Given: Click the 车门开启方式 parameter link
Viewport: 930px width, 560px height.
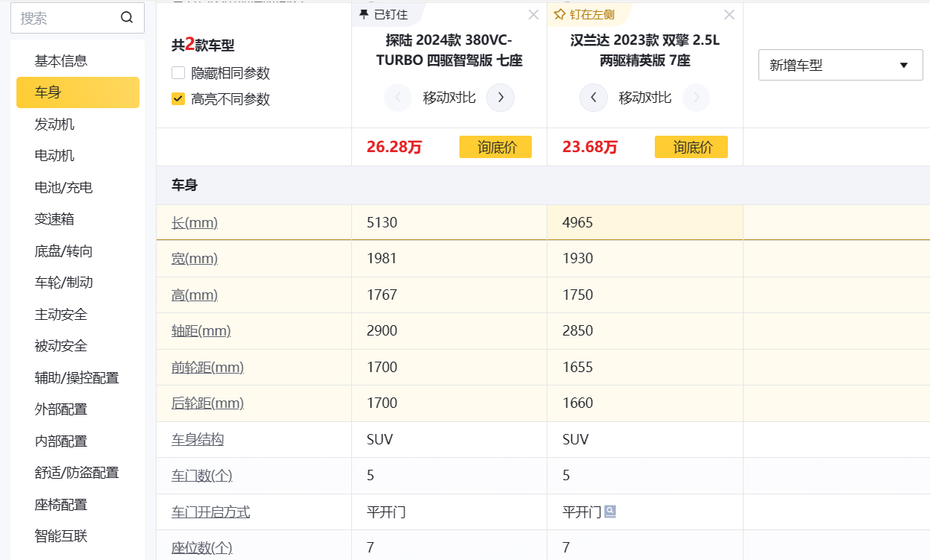Looking at the screenshot, I should pyautogui.click(x=211, y=512).
